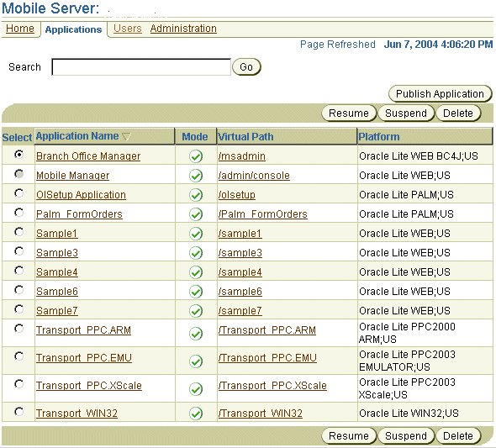496x448 pixels.
Task: Click the mode checkmark icon for Transport_PPC.EMU
Action: (196, 361)
